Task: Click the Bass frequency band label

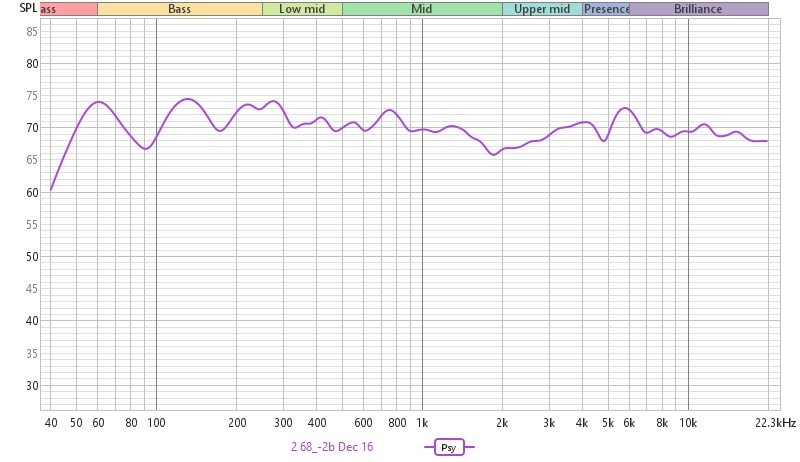Action: pos(180,9)
